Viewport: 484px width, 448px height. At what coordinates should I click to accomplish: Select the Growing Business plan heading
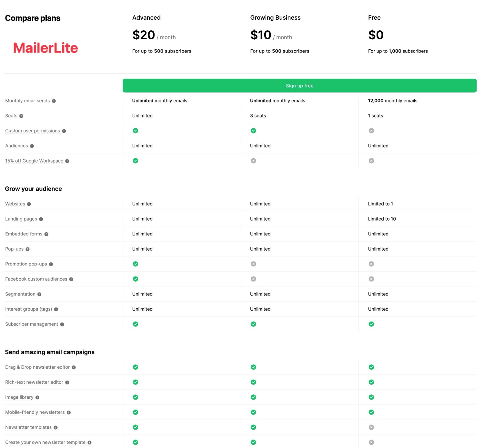click(x=275, y=18)
